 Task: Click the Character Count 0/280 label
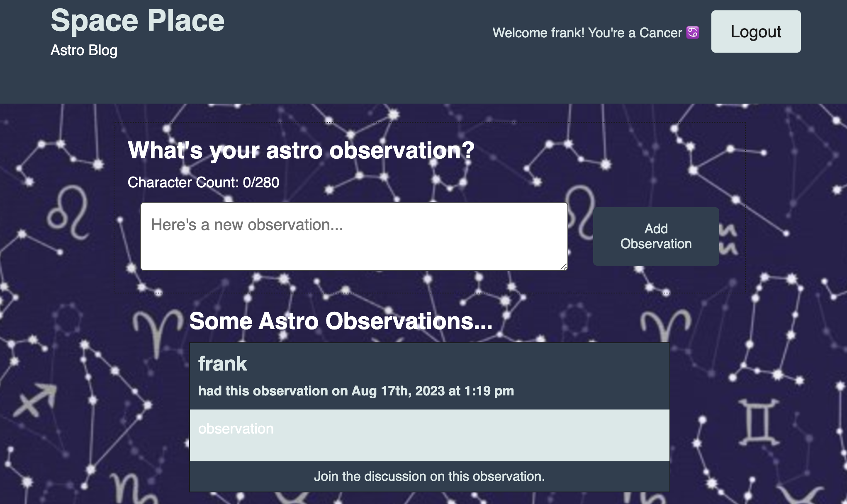(203, 182)
